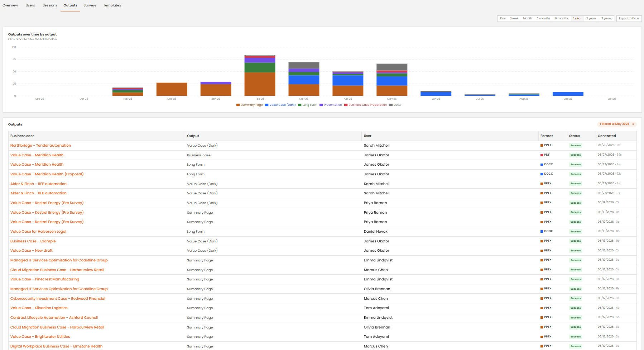Remove the Filtered to May 2026 chip
Screen dimensions: 644x350
633,124
